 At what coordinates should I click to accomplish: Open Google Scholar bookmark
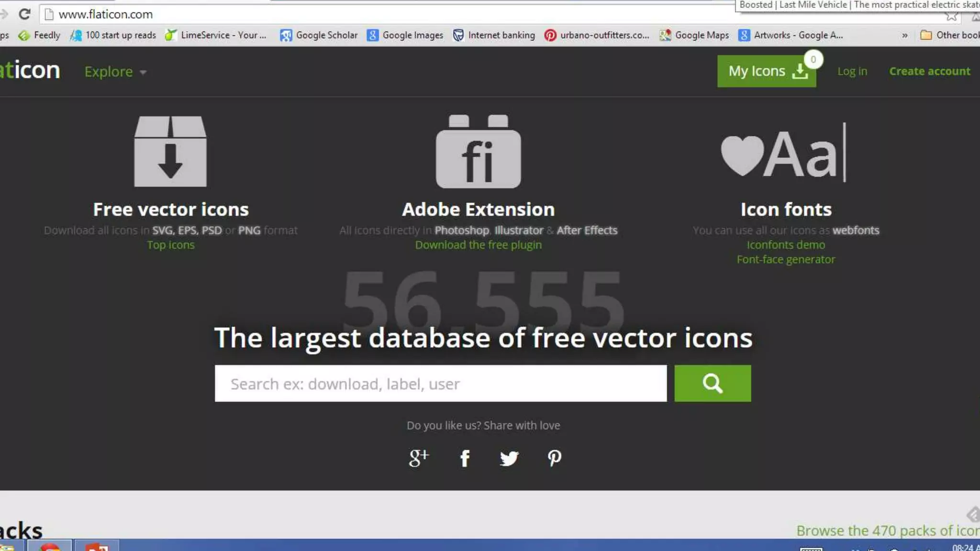[x=319, y=35]
